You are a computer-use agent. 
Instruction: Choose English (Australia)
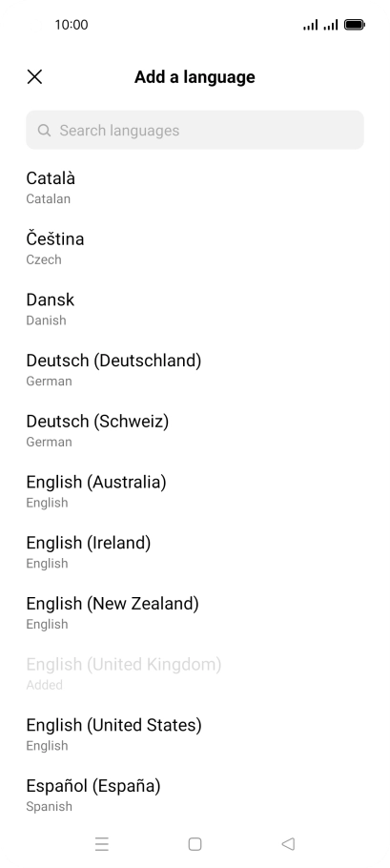195,491
